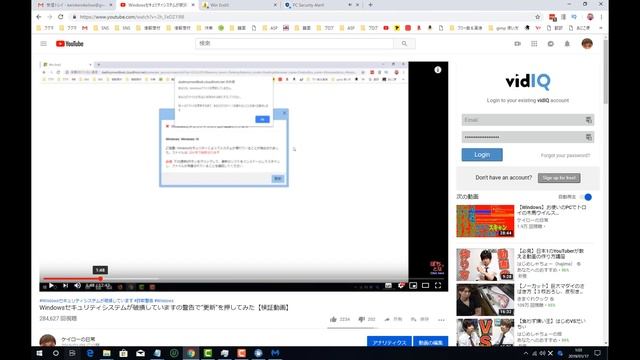Screen dimensions: 640x360
Task: Play the video with the play button
Action: tap(51, 286)
